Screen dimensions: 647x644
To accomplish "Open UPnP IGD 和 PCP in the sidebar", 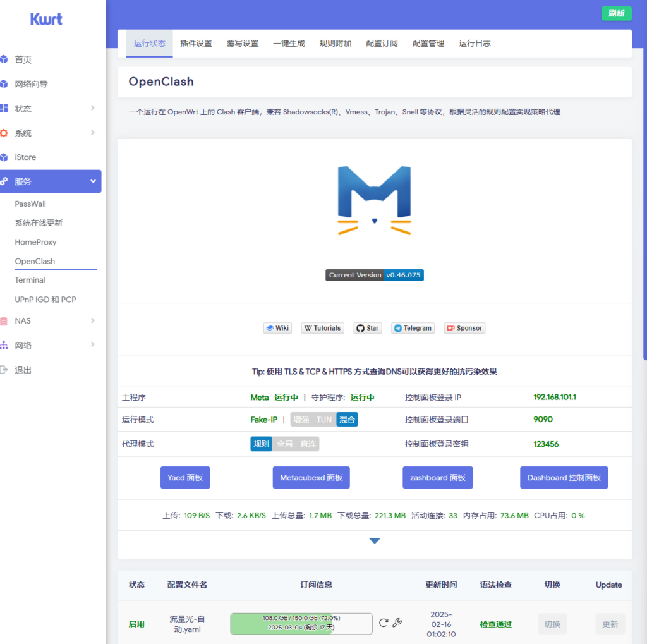I will tap(45, 300).
